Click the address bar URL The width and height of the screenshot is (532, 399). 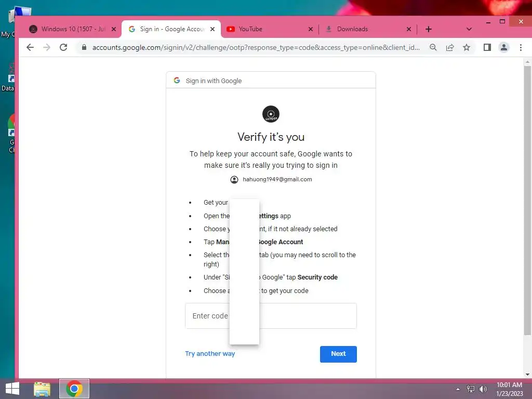coord(256,47)
